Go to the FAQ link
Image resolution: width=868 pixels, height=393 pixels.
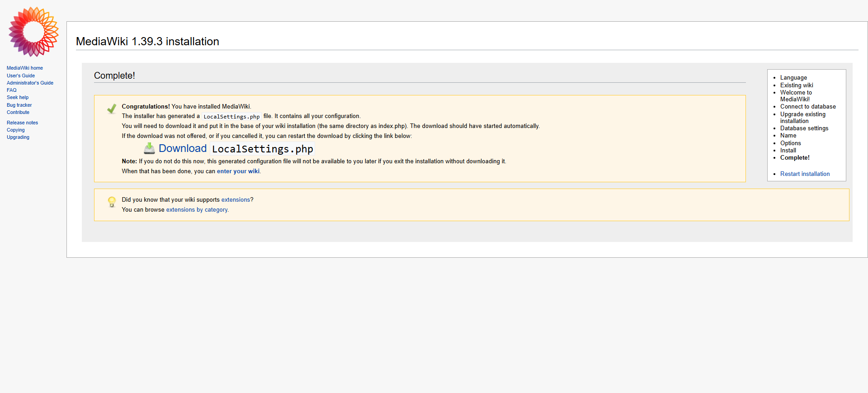click(x=12, y=90)
